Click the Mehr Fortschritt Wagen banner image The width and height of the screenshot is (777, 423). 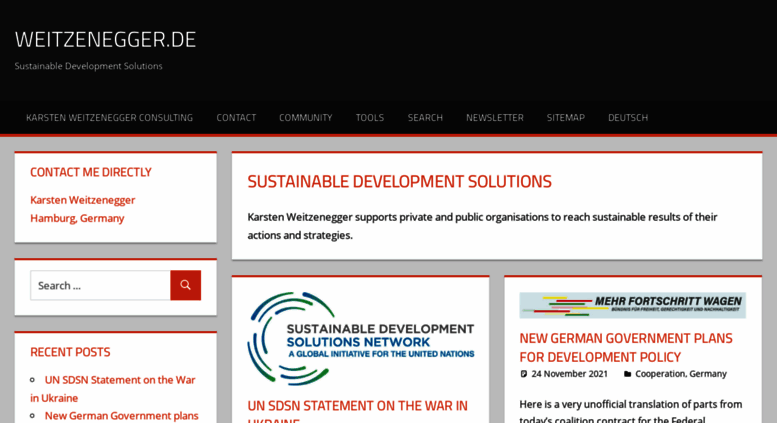tap(632, 305)
